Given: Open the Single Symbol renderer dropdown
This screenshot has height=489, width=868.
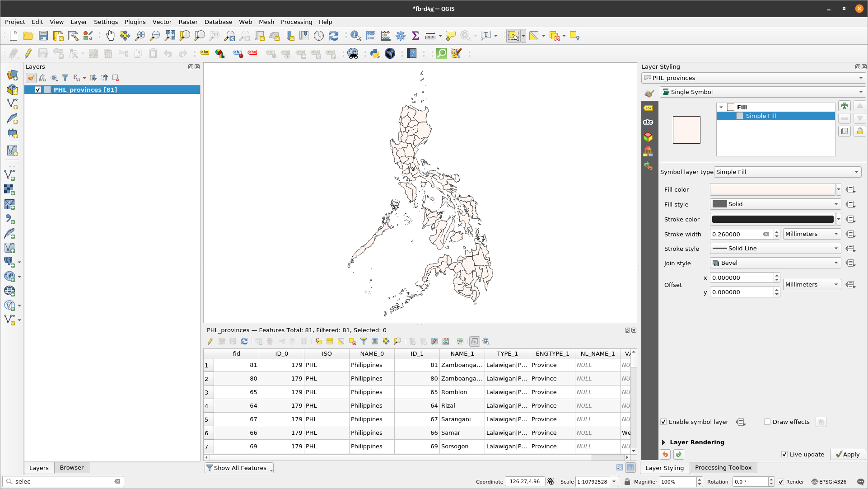Looking at the screenshot, I should (x=763, y=92).
